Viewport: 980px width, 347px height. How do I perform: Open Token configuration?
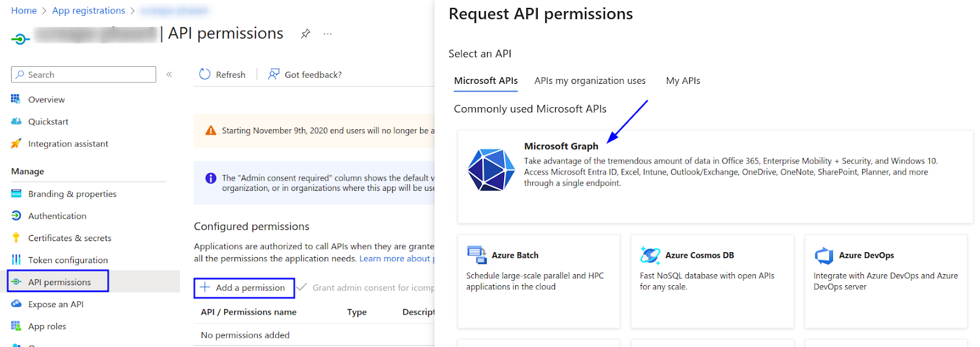(68, 259)
